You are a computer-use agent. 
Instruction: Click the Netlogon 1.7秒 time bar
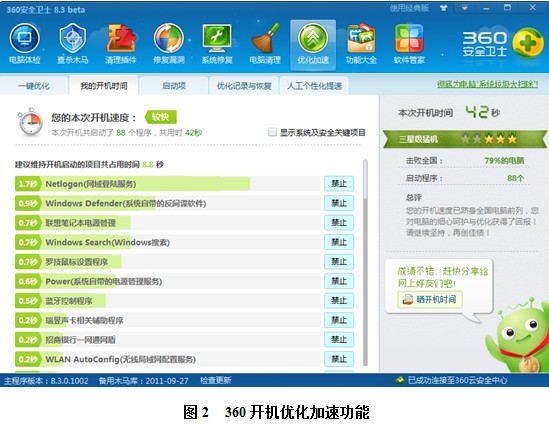tap(132, 184)
